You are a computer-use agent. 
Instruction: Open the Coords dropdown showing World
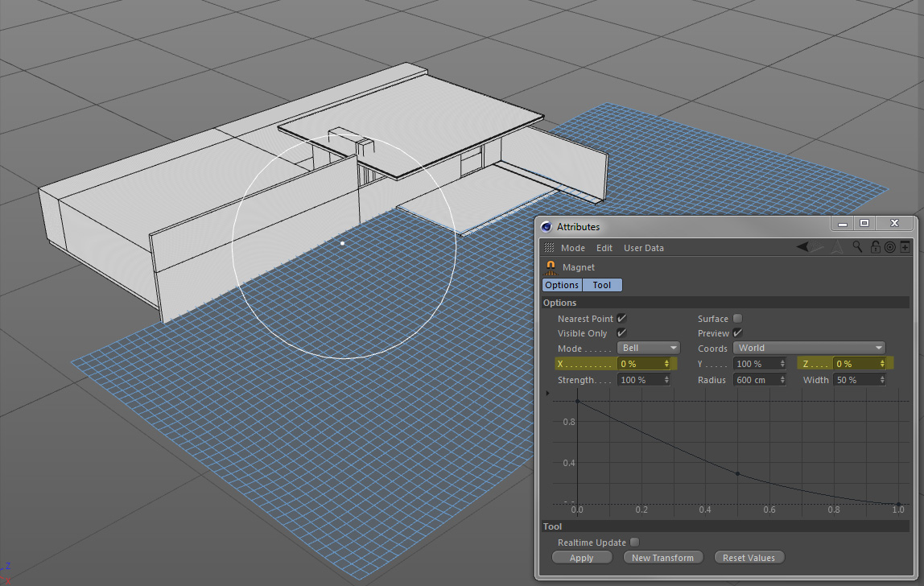(x=808, y=348)
